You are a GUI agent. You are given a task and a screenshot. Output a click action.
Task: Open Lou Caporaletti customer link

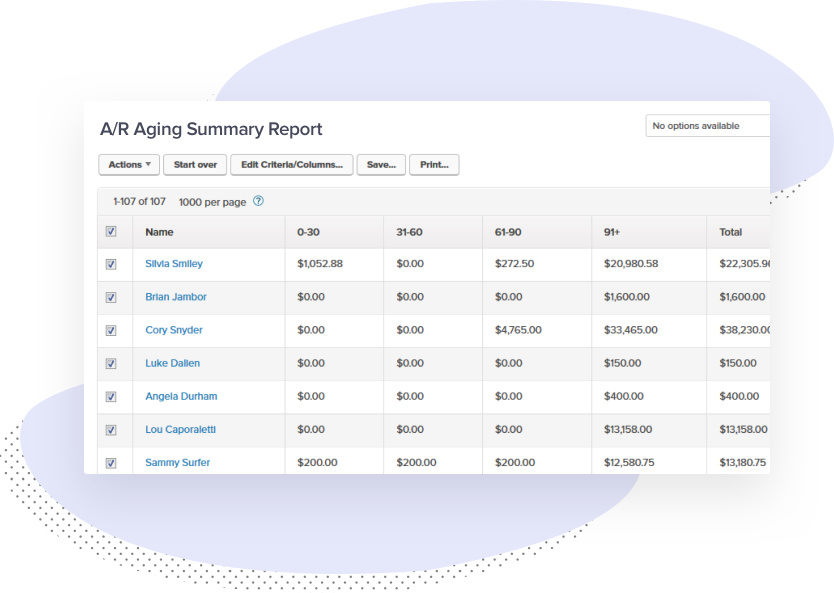click(x=180, y=430)
